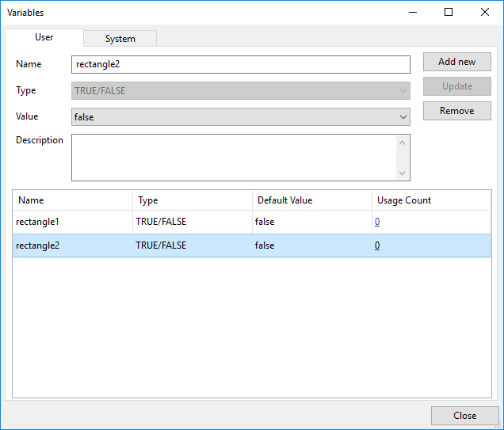Click the Add new button

tap(456, 62)
